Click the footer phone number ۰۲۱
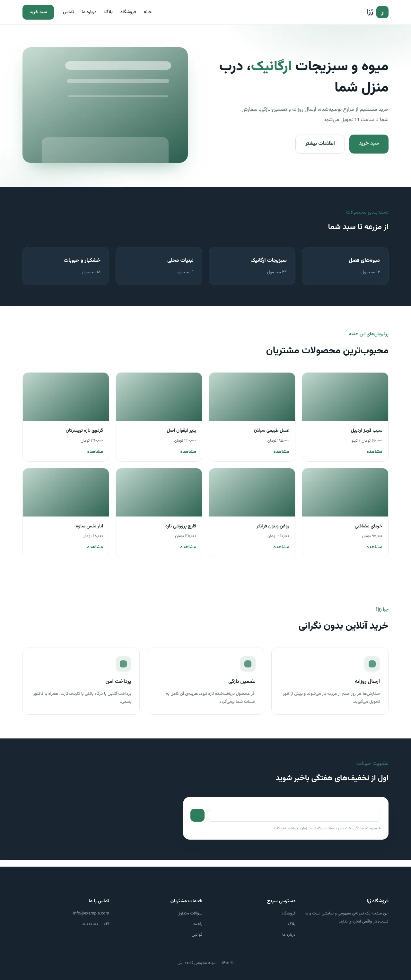This screenshot has width=411, height=980. (x=95, y=924)
